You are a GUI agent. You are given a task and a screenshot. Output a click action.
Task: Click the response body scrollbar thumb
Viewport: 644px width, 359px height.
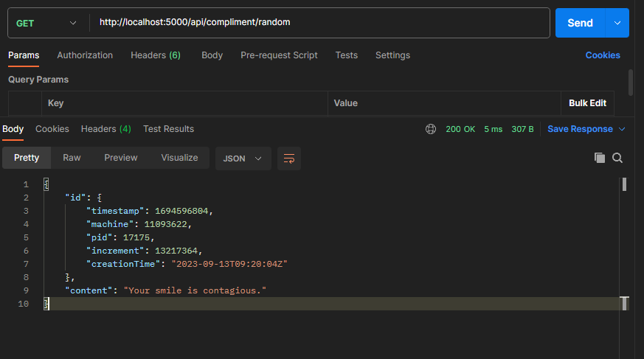tap(624, 184)
